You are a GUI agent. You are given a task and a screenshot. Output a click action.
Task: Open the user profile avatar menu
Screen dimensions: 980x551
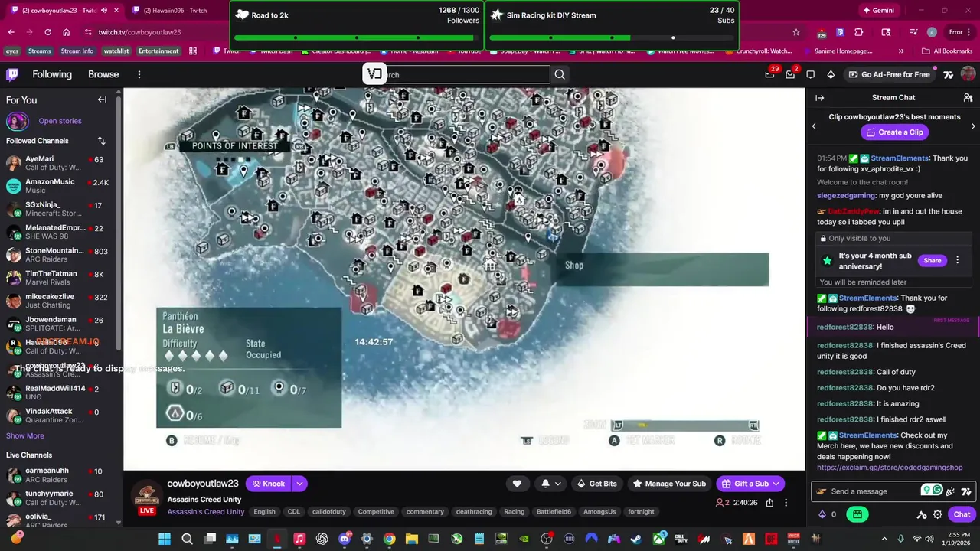pos(968,74)
